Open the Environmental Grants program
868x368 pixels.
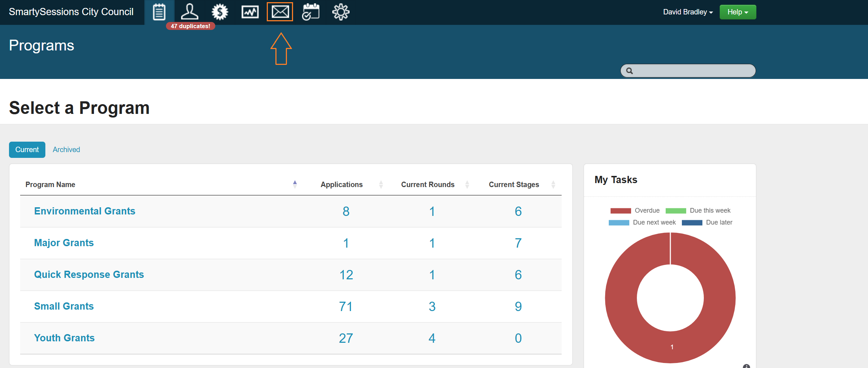[x=85, y=211]
